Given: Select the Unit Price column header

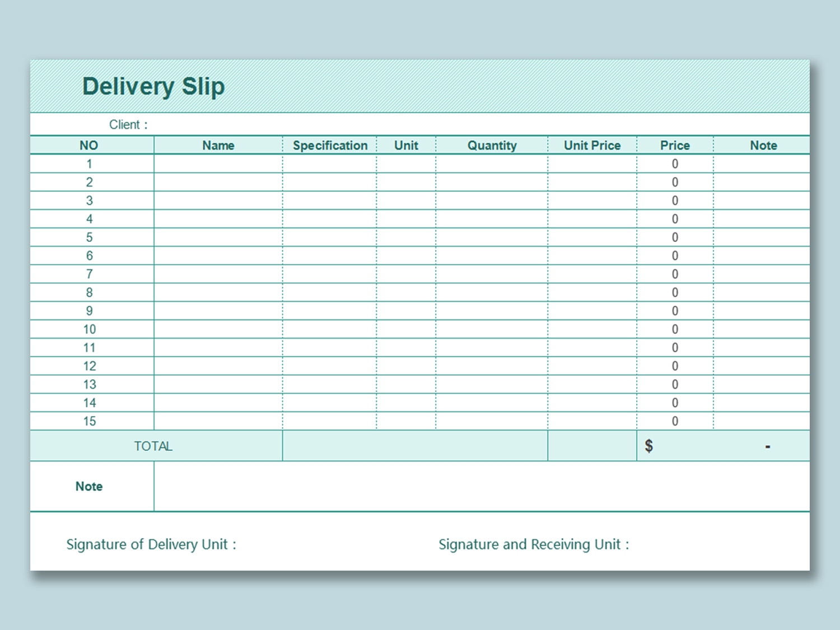Looking at the screenshot, I should coord(592,146).
